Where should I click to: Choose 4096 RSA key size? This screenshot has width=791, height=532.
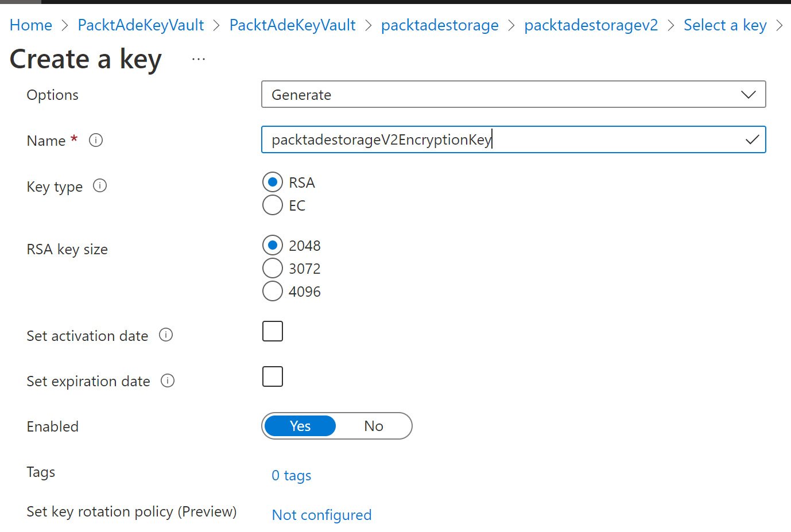(x=273, y=291)
